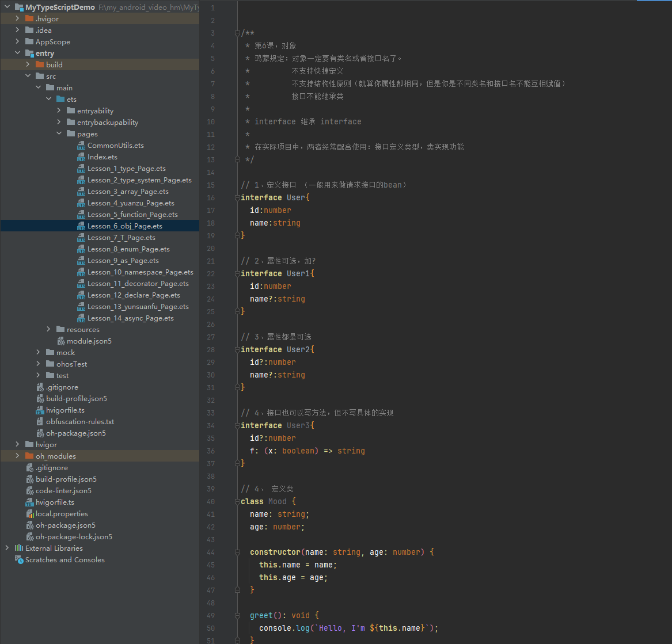Place cursor on 'interface User3' text
The image size is (672, 644).
(x=275, y=426)
